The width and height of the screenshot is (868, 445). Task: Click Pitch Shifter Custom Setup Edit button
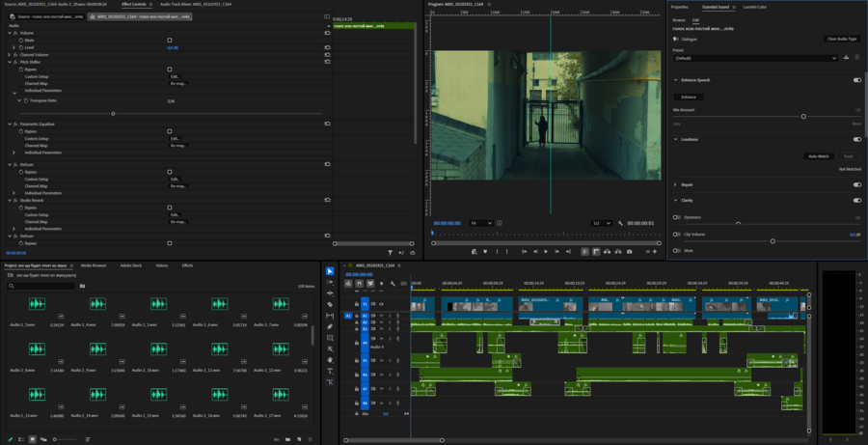click(x=175, y=76)
